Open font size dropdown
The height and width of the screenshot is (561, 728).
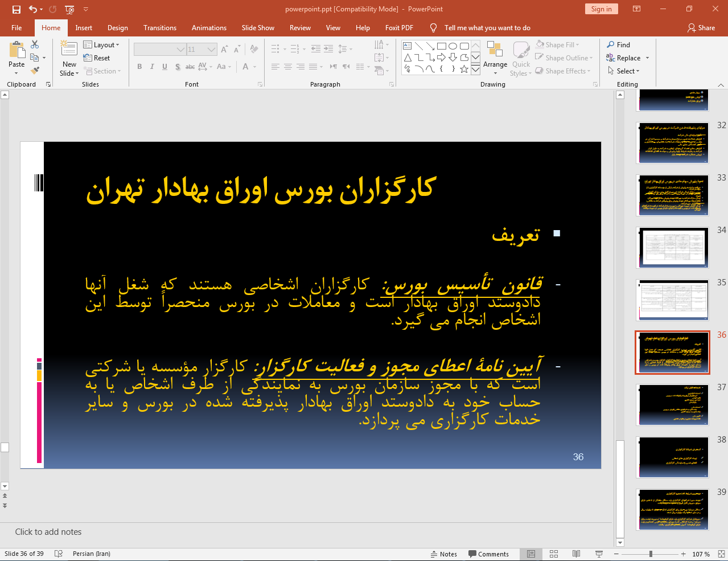[212, 50]
